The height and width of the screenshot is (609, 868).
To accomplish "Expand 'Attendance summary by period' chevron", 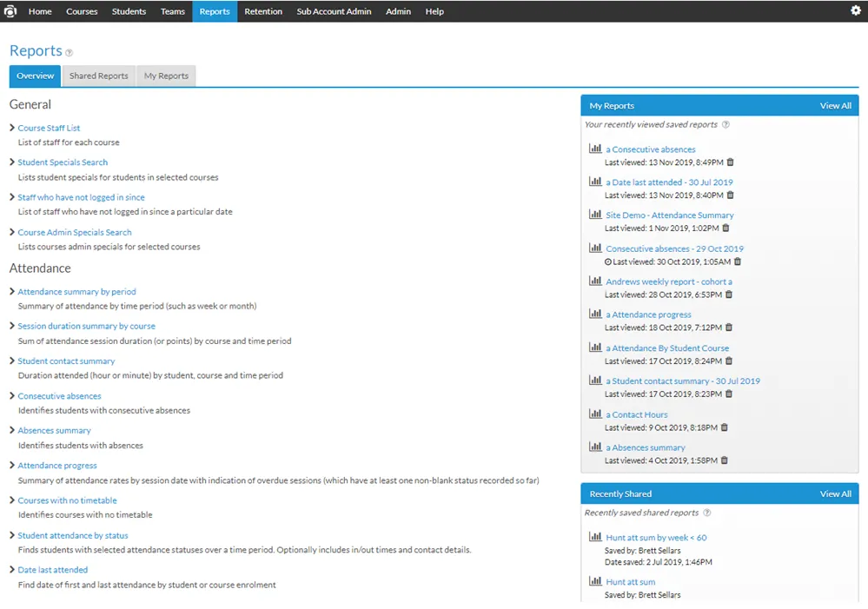I will (x=12, y=291).
